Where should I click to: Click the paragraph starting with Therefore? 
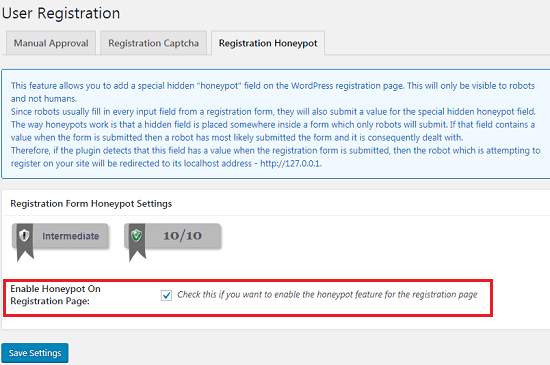pyautogui.click(x=275, y=157)
